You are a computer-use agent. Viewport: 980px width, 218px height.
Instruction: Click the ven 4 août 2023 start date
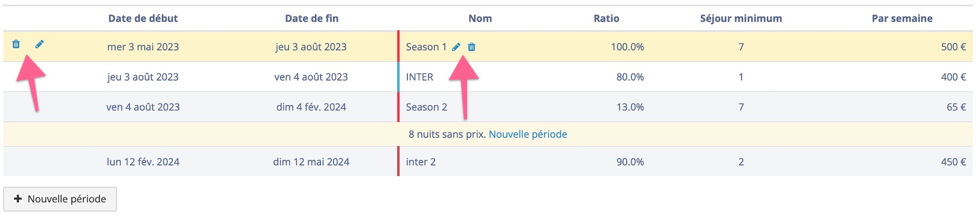(x=143, y=107)
